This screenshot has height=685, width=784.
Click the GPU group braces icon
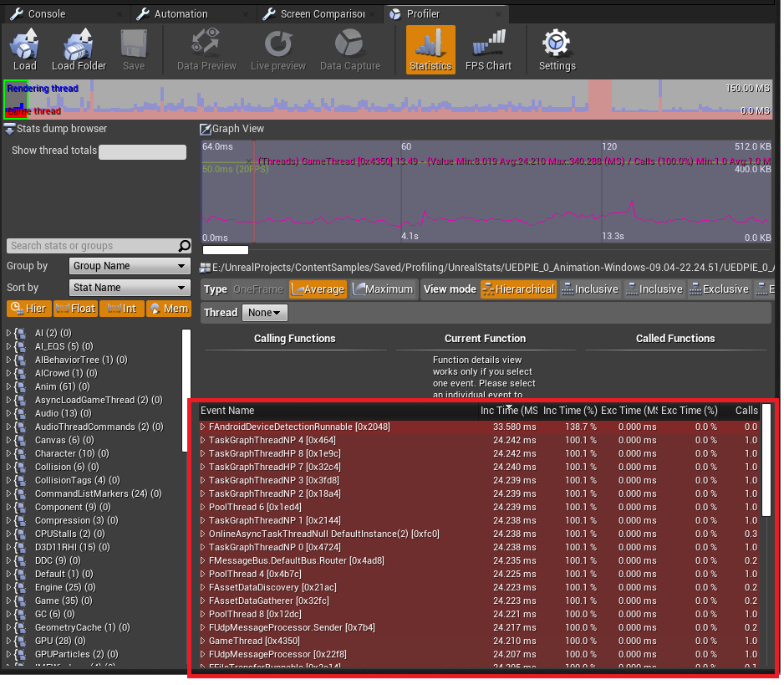point(21,641)
